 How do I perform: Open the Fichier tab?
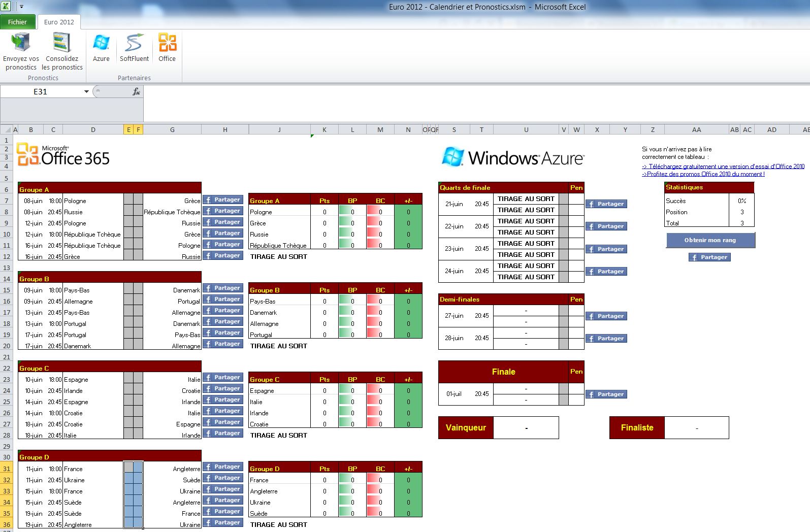coord(18,22)
